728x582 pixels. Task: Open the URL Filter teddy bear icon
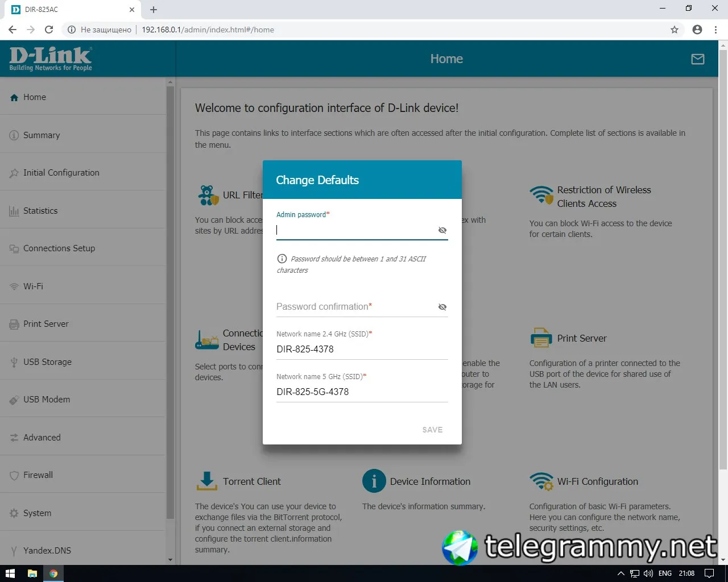(x=208, y=196)
